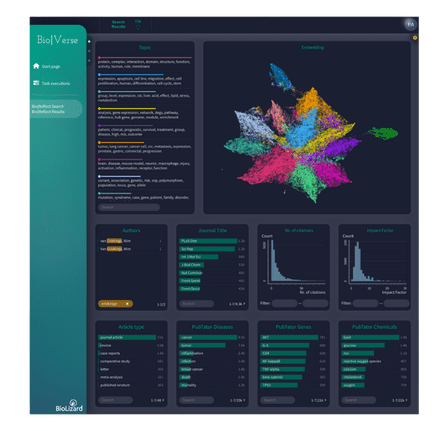The image size is (446, 431).
Task: Open PubTator Diseases pagination dropdown
Action: coord(238,400)
